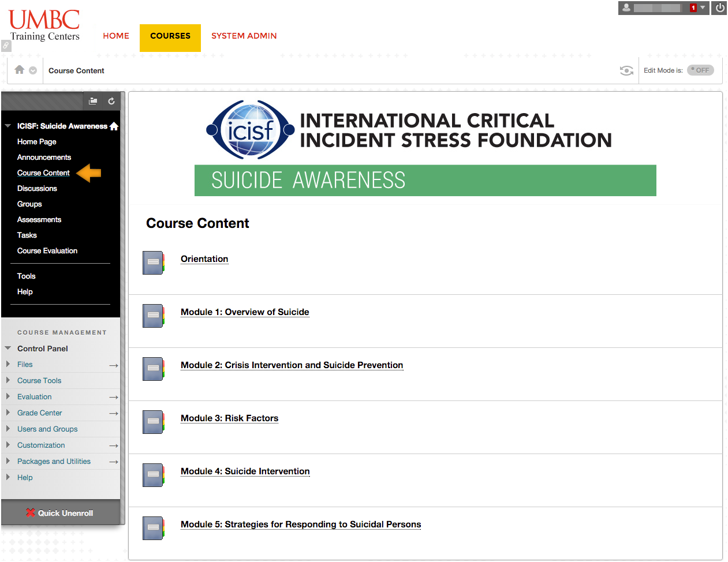The height and width of the screenshot is (562, 728).
Task: Click the course home icon beside ICISF title
Action: (114, 126)
